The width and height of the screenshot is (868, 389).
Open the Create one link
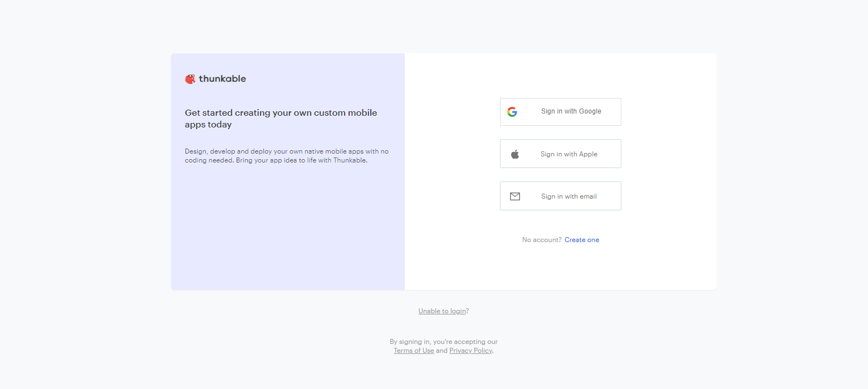coord(582,240)
